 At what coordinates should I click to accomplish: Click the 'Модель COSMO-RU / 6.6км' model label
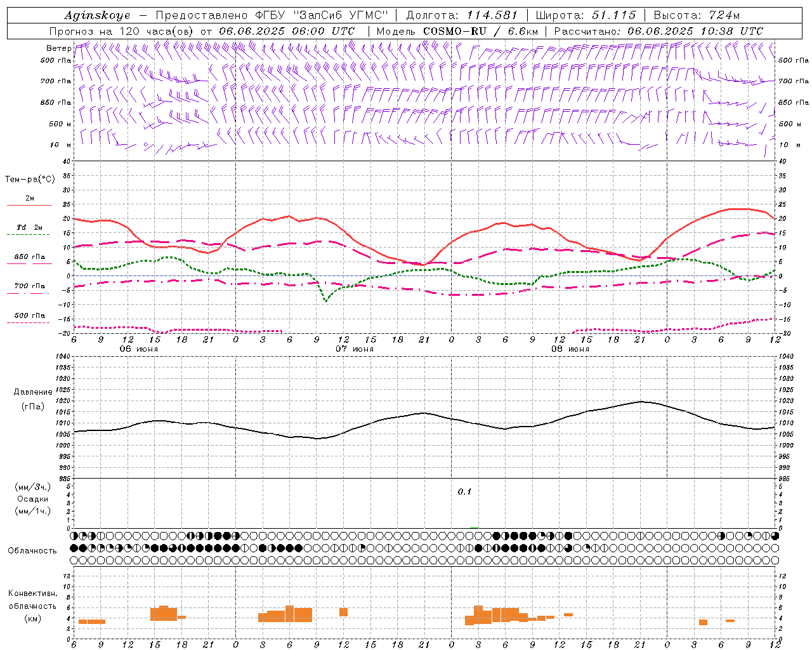coord(457,31)
